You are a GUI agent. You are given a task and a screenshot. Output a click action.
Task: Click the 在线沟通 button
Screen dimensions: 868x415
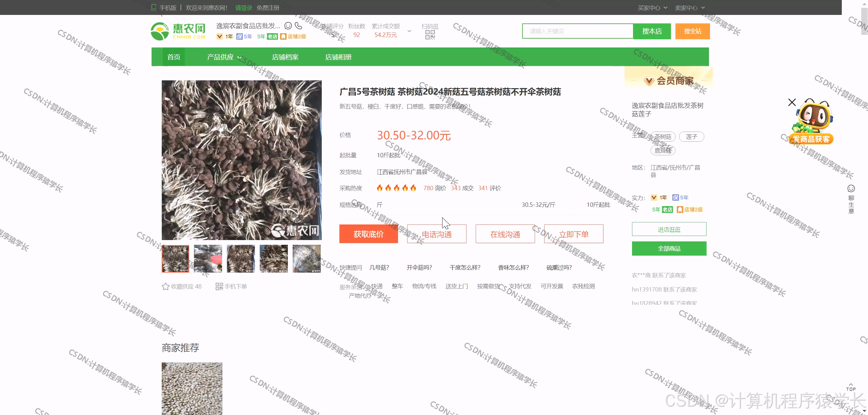505,234
